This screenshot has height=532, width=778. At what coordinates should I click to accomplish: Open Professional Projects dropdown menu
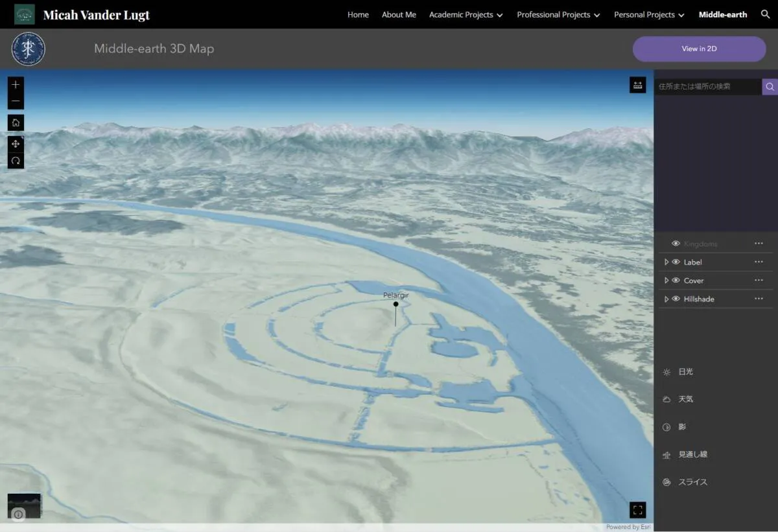(x=558, y=14)
